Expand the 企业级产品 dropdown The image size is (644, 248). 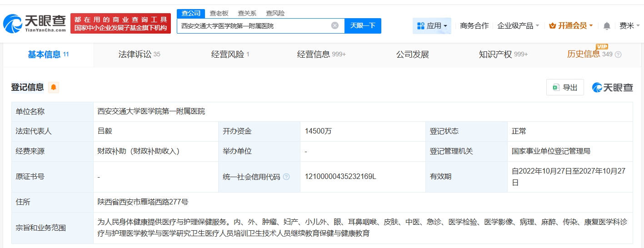518,26
